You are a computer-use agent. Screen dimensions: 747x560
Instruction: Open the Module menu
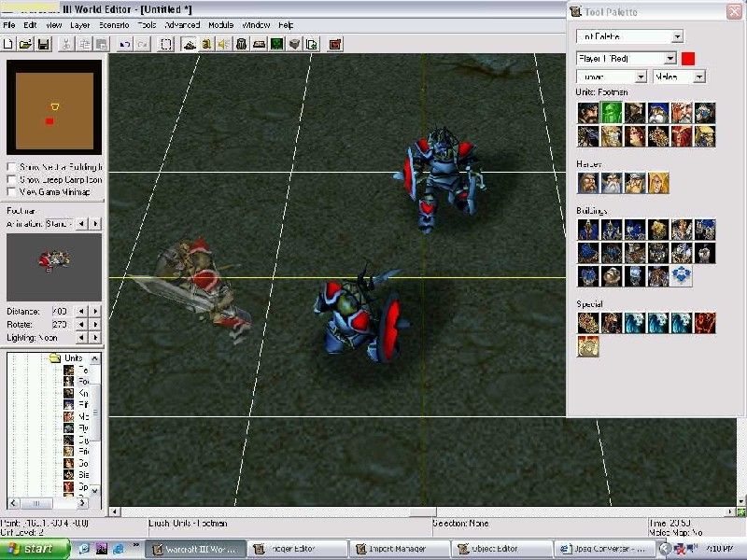(221, 25)
